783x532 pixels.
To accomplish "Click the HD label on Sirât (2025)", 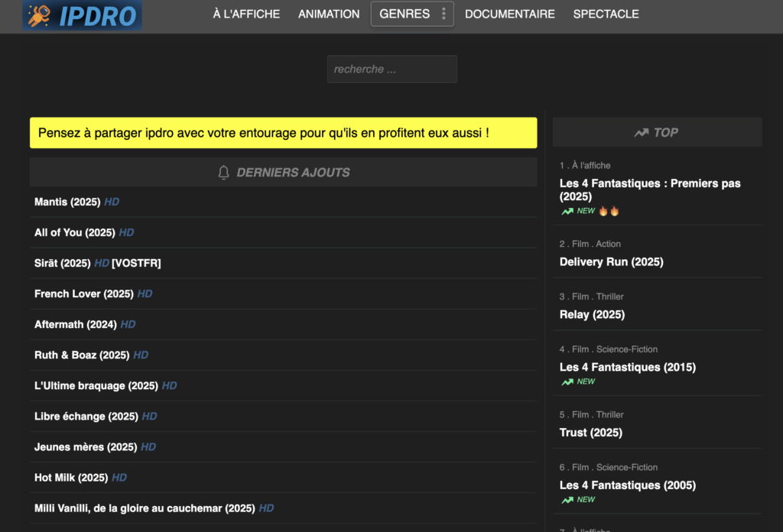I will [101, 263].
